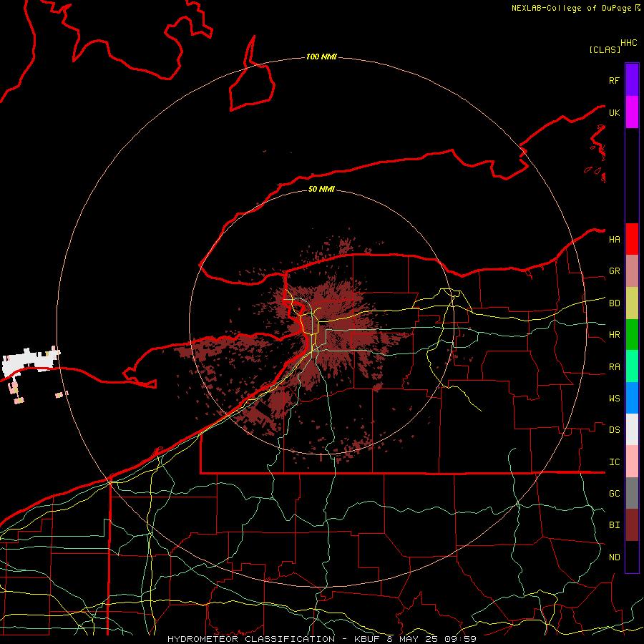The height and width of the screenshot is (644, 644).
Task: Click the HYDROMETEOR CLASSIFICATION title text
Action: [x=251, y=639]
